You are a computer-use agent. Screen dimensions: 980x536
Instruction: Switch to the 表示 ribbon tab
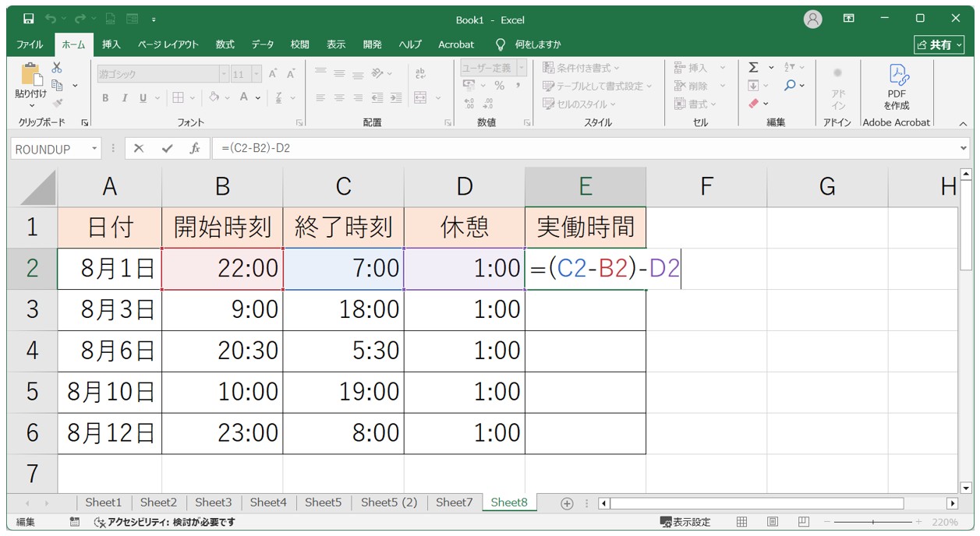click(336, 44)
